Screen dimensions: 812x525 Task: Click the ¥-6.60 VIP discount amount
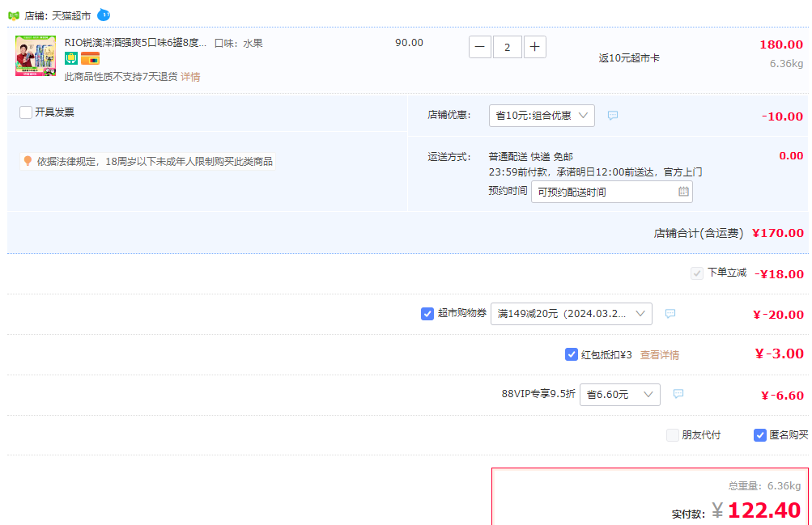[x=782, y=396]
